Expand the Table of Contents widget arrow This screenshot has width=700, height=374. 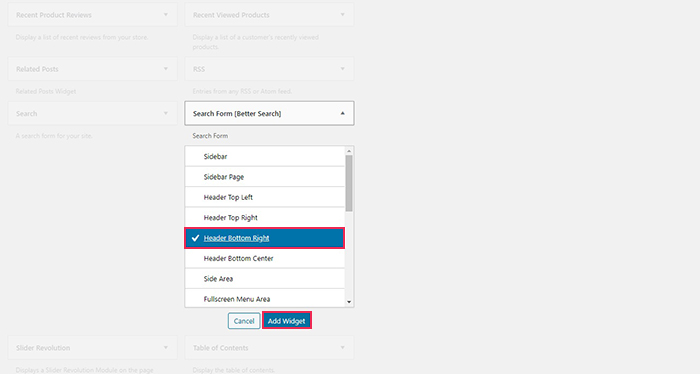coord(342,348)
